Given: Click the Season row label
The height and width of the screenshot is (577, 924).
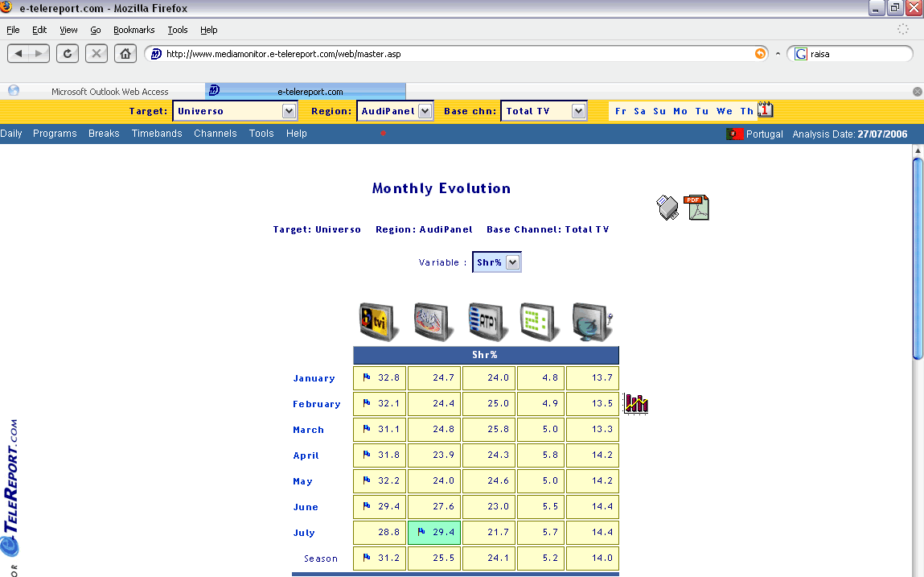Looking at the screenshot, I should coord(321,558).
